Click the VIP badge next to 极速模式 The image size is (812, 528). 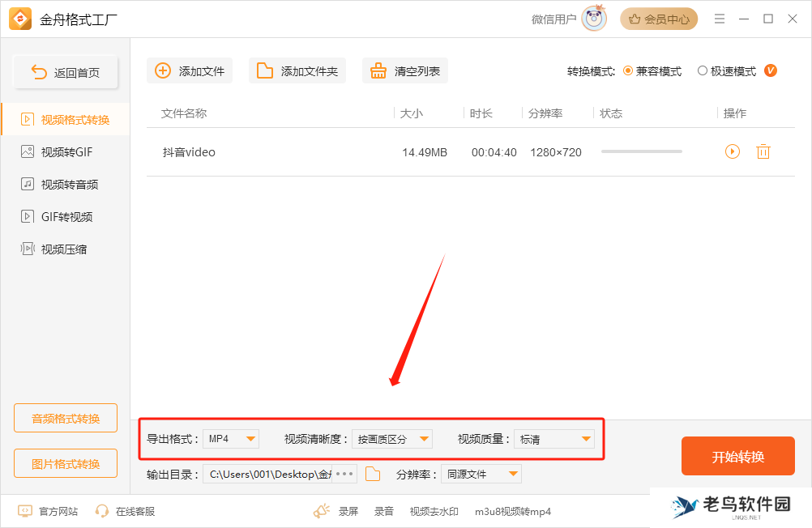pos(771,71)
